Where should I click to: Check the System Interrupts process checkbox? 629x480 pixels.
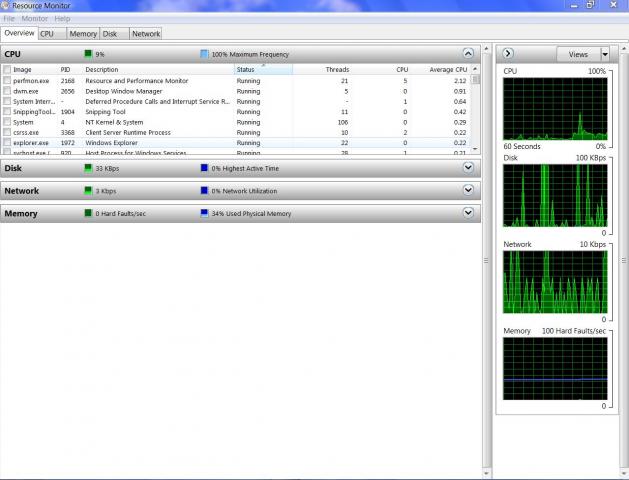7,101
